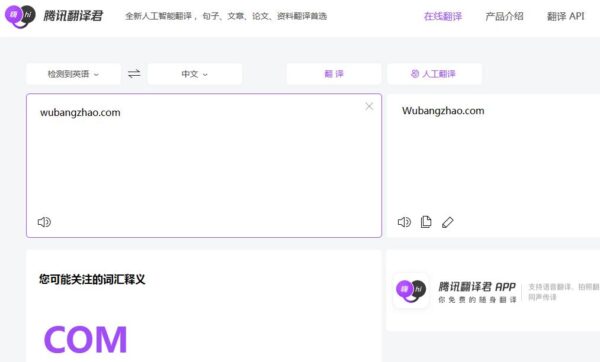
Task: Open the 检测到英语 source language dropdown
Action: coord(73,74)
